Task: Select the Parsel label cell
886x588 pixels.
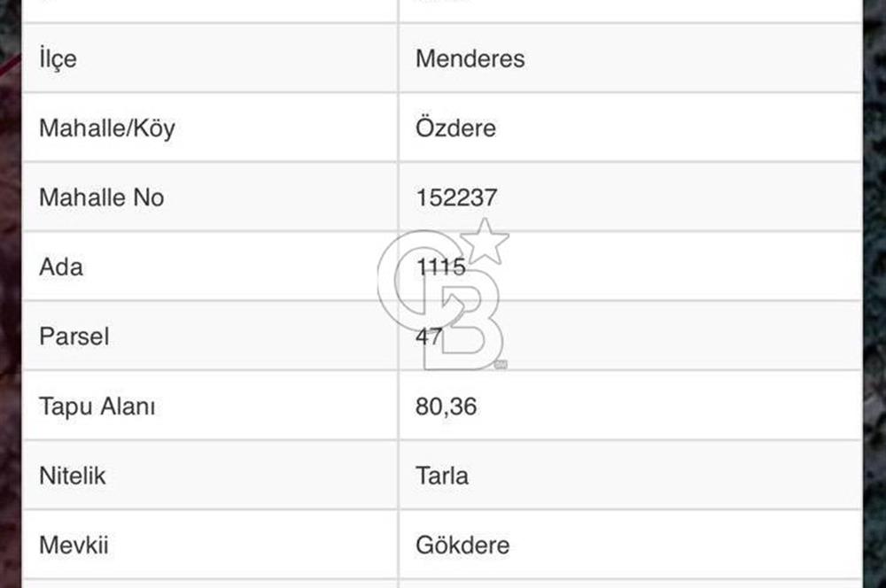Action: [74, 337]
